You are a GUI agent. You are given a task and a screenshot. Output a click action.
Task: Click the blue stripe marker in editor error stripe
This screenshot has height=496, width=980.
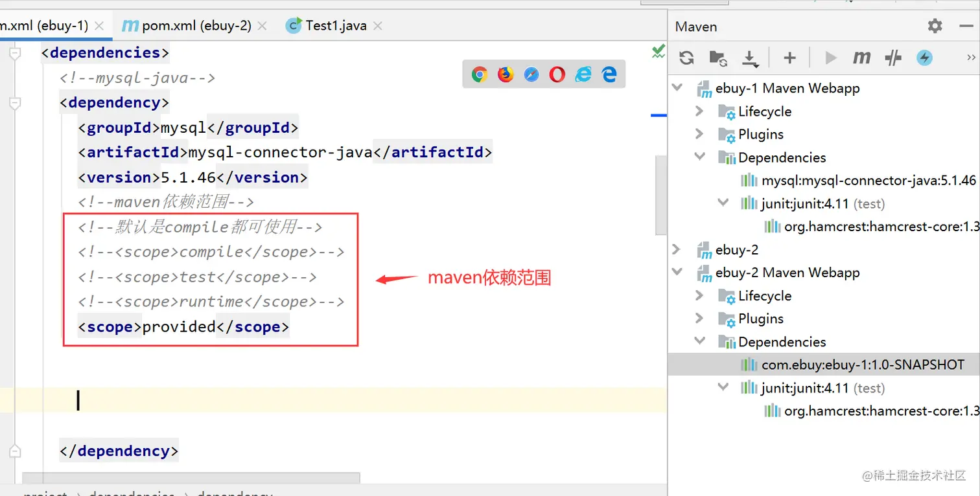[x=659, y=115]
